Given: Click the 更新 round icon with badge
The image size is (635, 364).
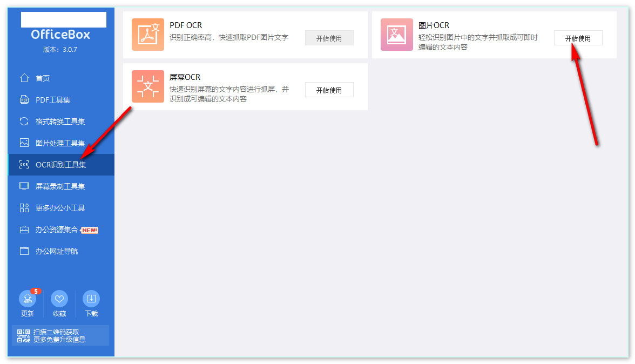Looking at the screenshot, I should (x=28, y=299).
